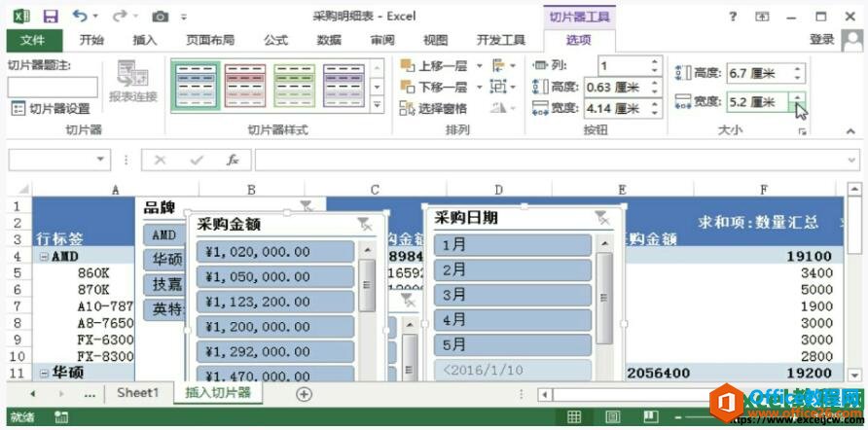
Task: Select 3月 in the 采购日期 slicer
Action: pos(513,295)
